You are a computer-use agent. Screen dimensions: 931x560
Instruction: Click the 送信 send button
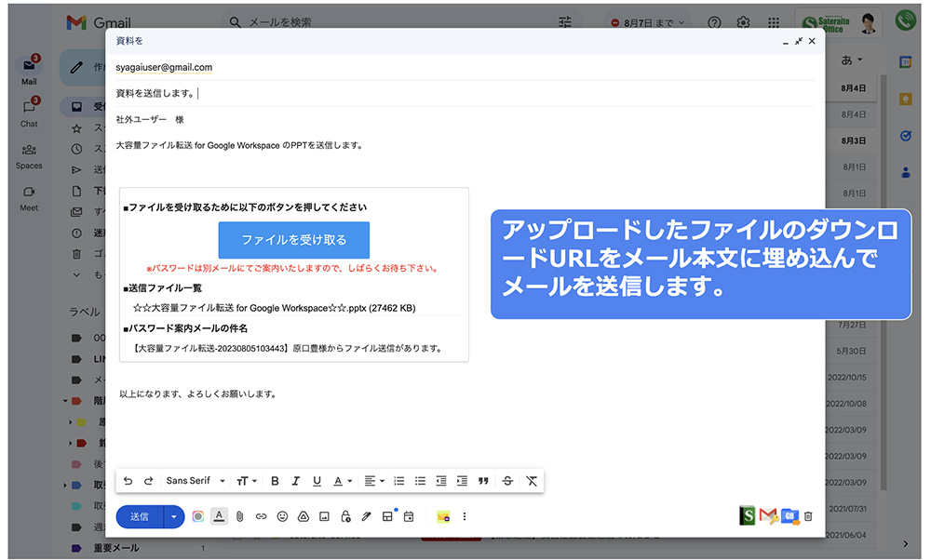point(140,516)
